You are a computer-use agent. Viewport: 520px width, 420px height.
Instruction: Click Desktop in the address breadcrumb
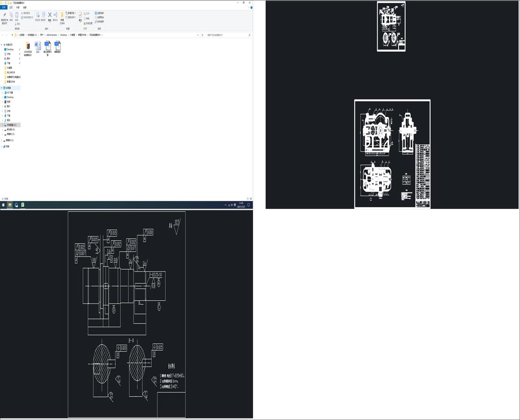point(63,35)
